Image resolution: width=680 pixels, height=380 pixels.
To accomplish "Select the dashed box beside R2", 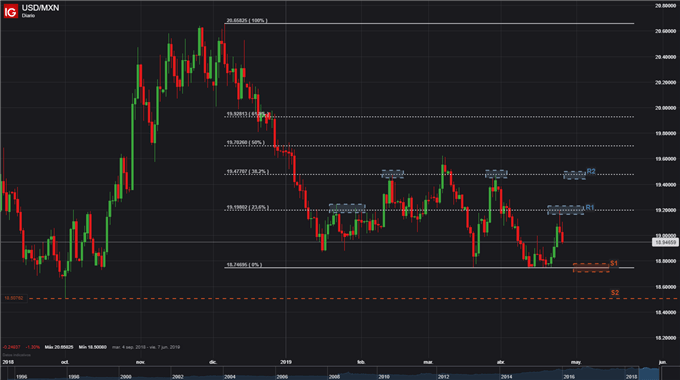I will [x=575, y=175].
